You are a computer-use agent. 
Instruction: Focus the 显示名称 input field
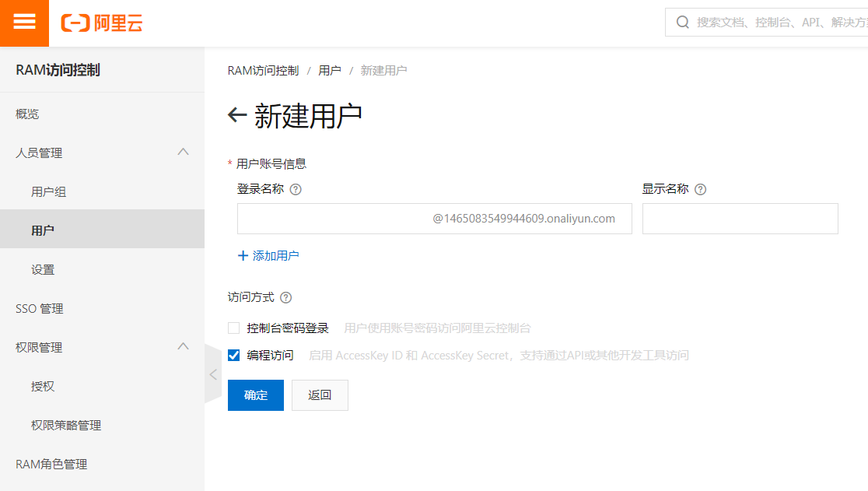740,219
